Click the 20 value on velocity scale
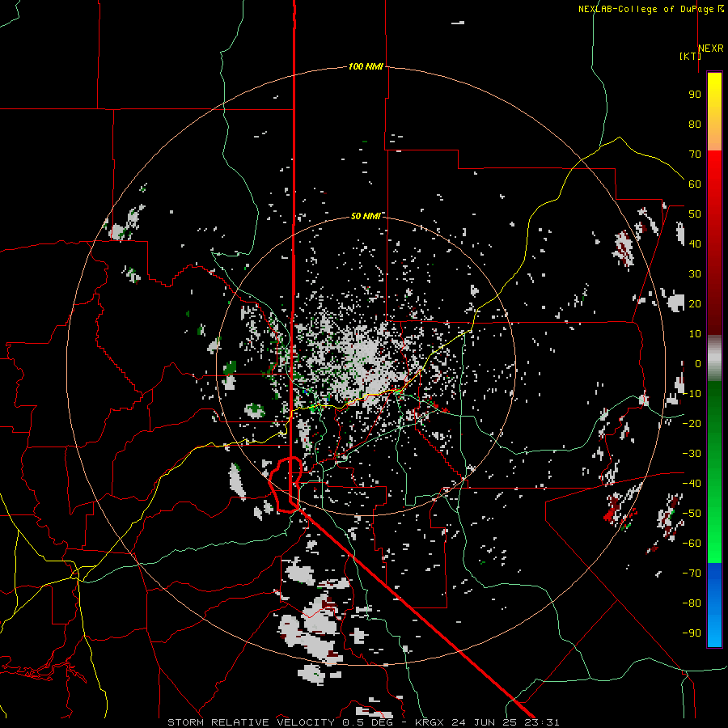 tap(695, 303)
